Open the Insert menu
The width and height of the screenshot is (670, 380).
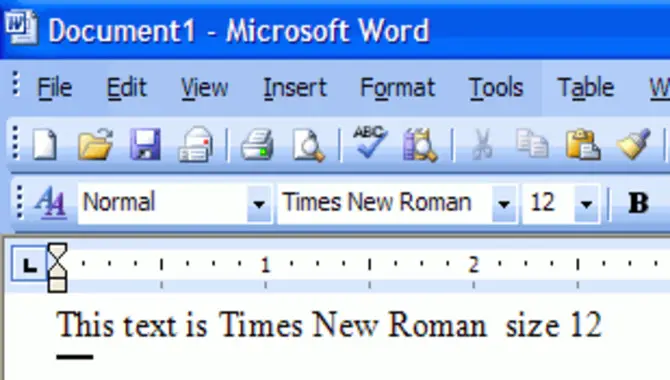click(x=295, y=88)
